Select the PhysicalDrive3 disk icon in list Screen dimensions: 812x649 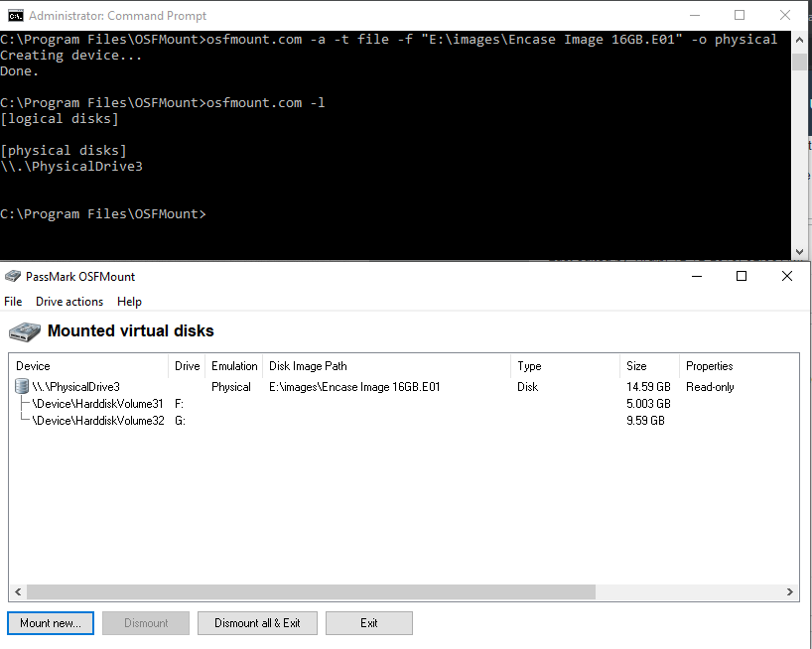click(22, 386)
